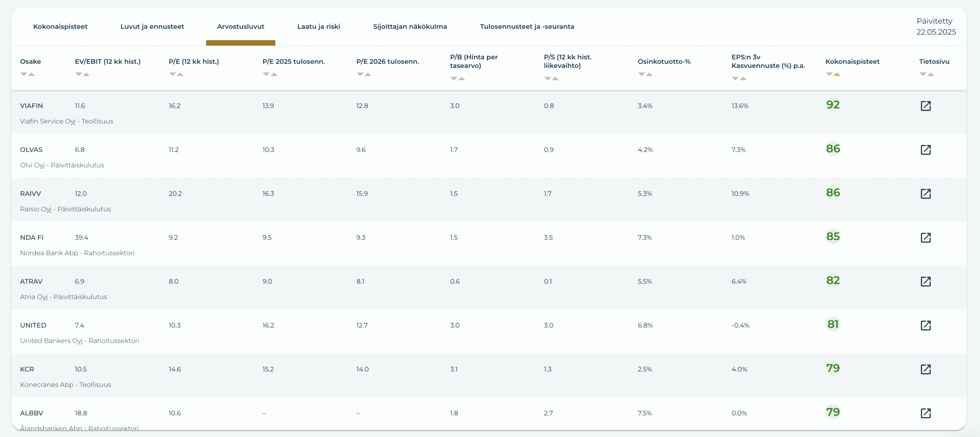Sort P/E 2025 tulosenn. descending arrow
980x437 pixels.
266,74
